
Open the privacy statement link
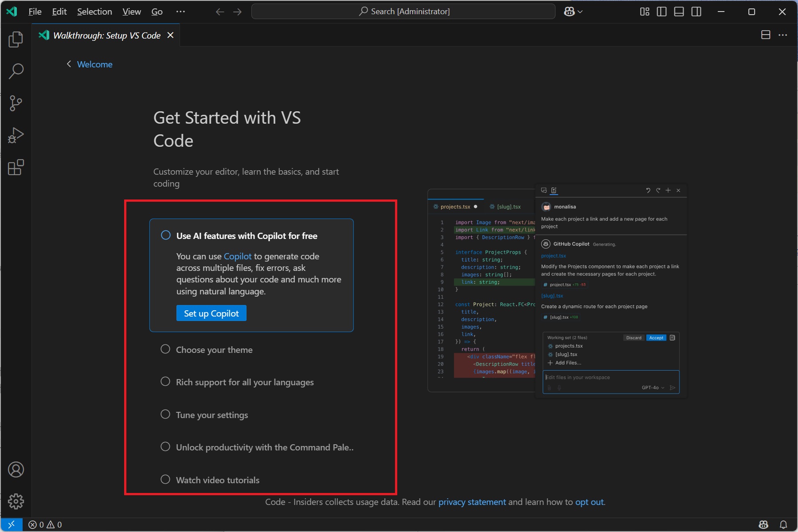472,502
